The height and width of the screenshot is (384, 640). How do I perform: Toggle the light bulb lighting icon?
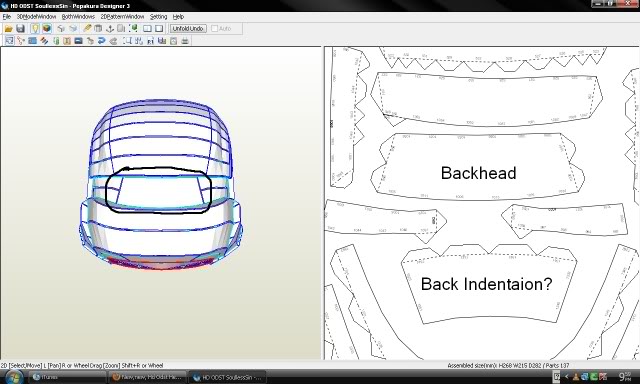[35, 29]
